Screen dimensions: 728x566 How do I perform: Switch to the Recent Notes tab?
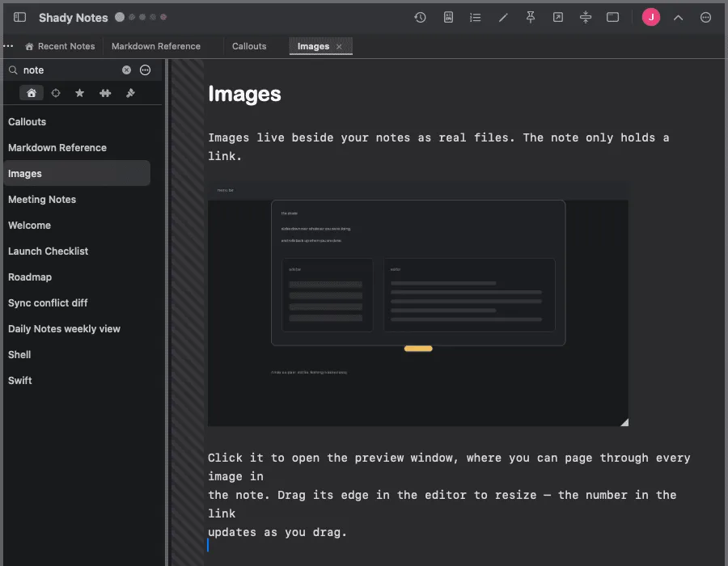point(60,46)
